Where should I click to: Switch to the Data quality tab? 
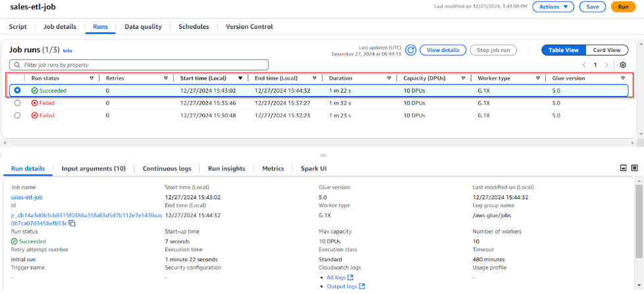pos(143,27)
